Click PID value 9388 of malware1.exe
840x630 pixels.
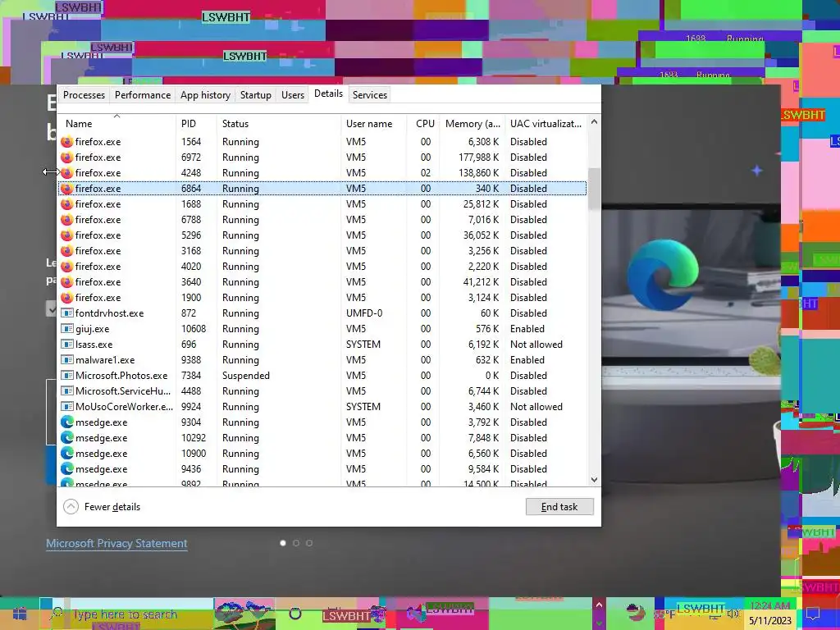point(191,359)
